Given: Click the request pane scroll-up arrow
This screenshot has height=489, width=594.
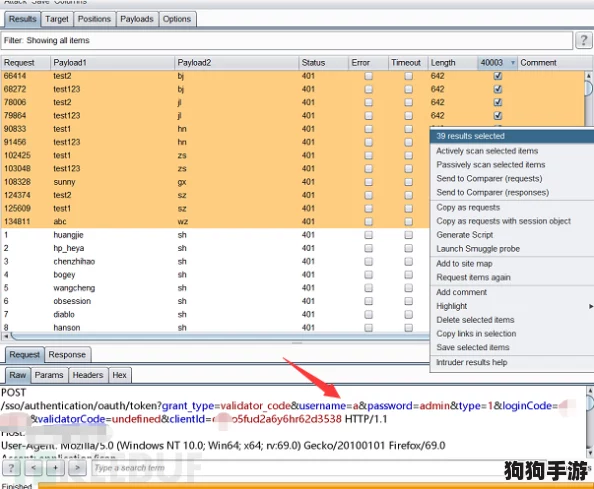Looking at the screenshot, I should (590, 390).
